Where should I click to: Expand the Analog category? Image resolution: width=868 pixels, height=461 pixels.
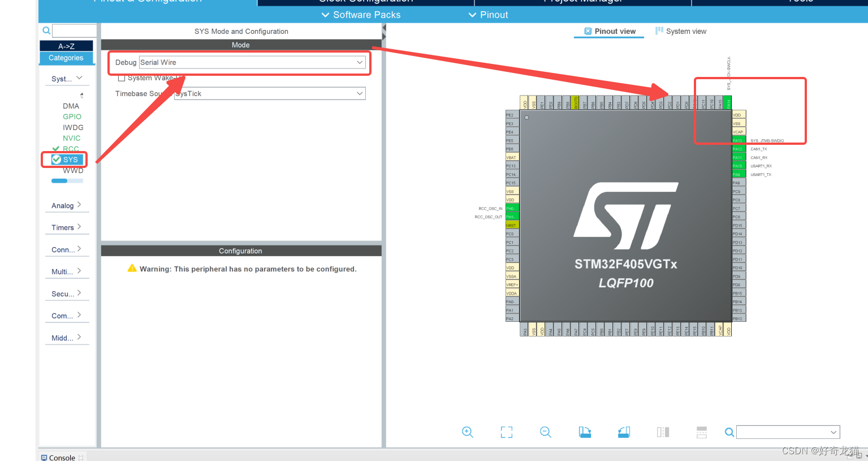point(67,205)
